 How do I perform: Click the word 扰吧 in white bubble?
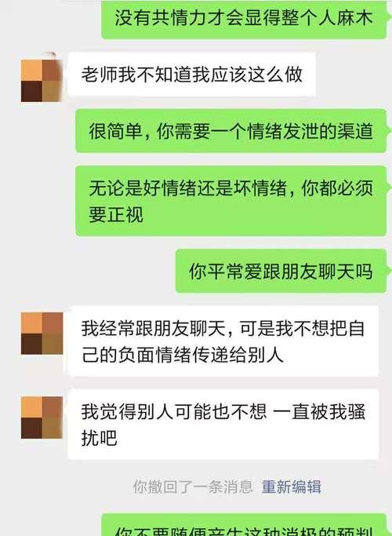pyautogui.click(x=99, y=438)
